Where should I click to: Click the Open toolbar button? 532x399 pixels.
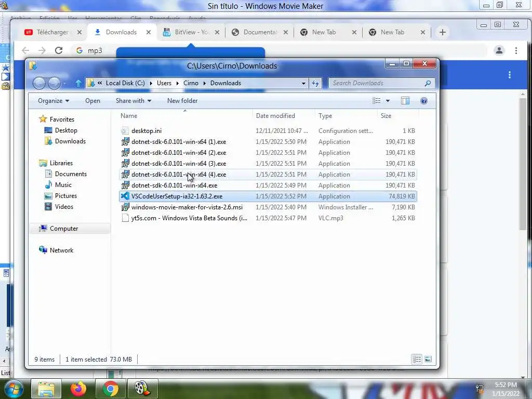point(92,101)
